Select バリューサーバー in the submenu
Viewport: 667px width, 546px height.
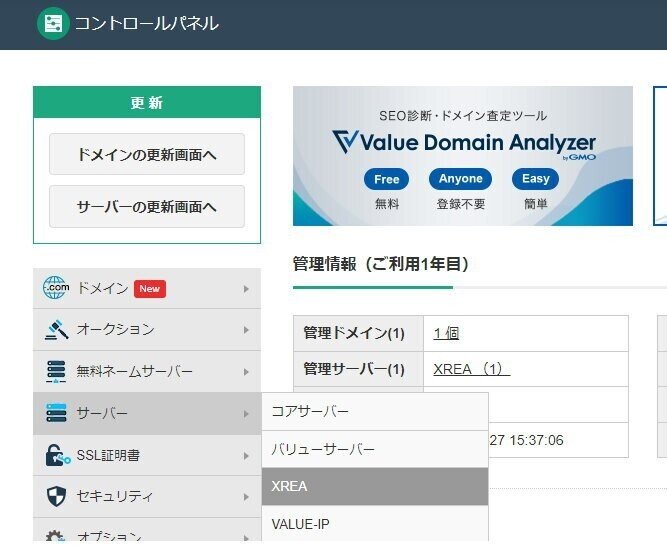click(375, 449)
